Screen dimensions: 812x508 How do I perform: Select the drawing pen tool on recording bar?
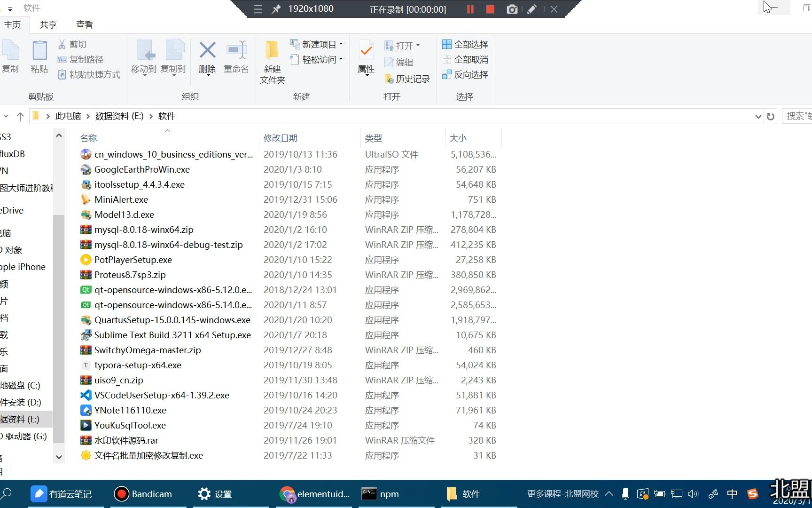(x=532, y=9)
